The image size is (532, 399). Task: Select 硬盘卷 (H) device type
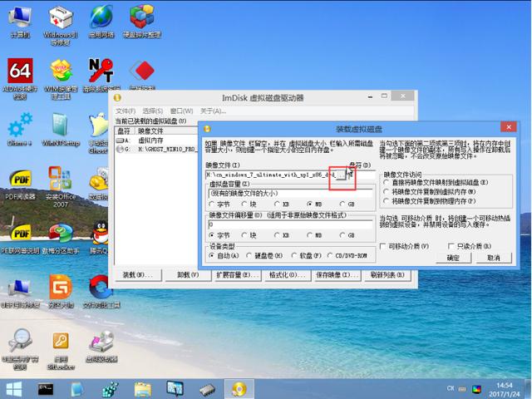264,255
